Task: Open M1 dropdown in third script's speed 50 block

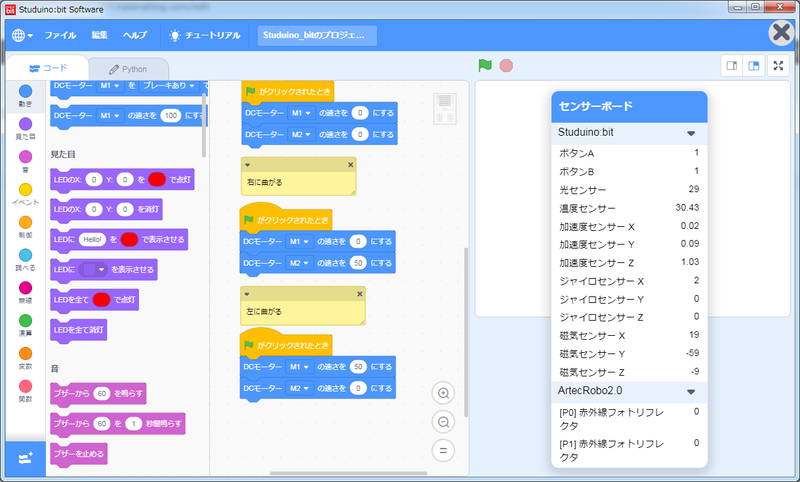Action: pyautogui.click(x=299, y=367)
